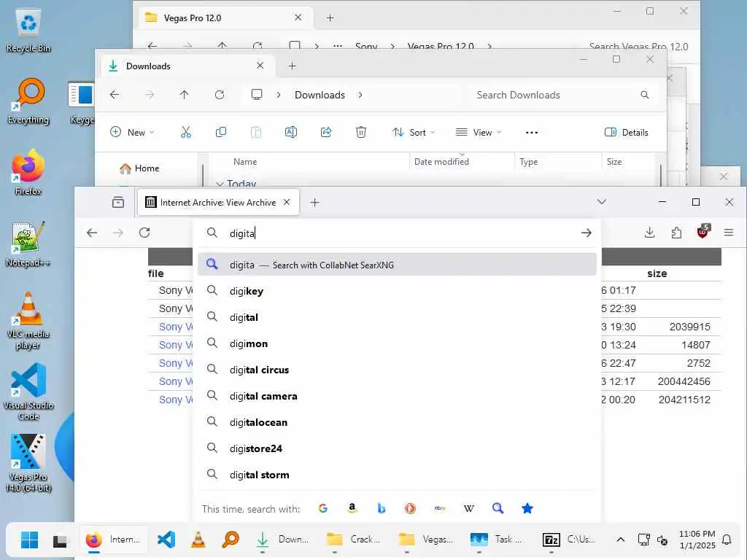Go up one level in the Downloads window
The width and height of the screenshot is (747, 560).
(184, 95)
